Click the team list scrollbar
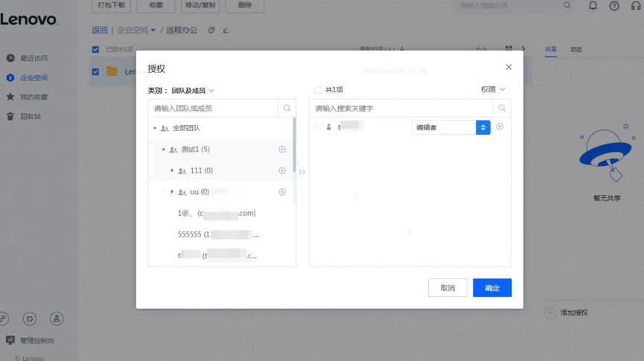Screen dimensions: 644x361 pyautogui.click(x=294, y=144)
